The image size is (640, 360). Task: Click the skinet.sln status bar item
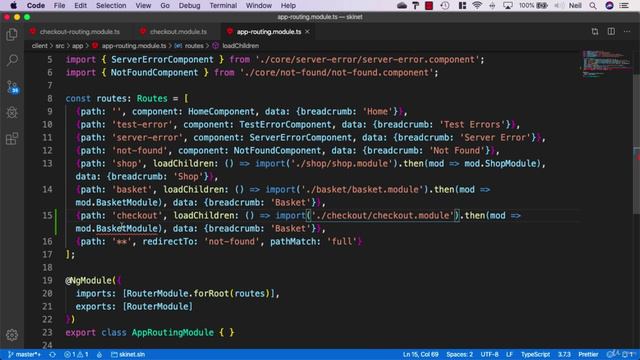128,354
